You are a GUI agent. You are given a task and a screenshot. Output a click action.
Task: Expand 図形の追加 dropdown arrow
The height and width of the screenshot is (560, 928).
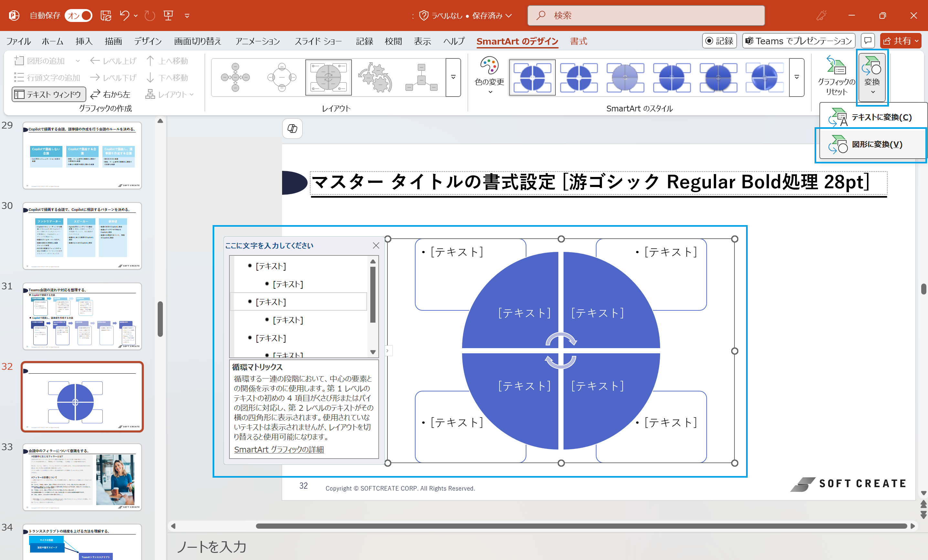78,61
